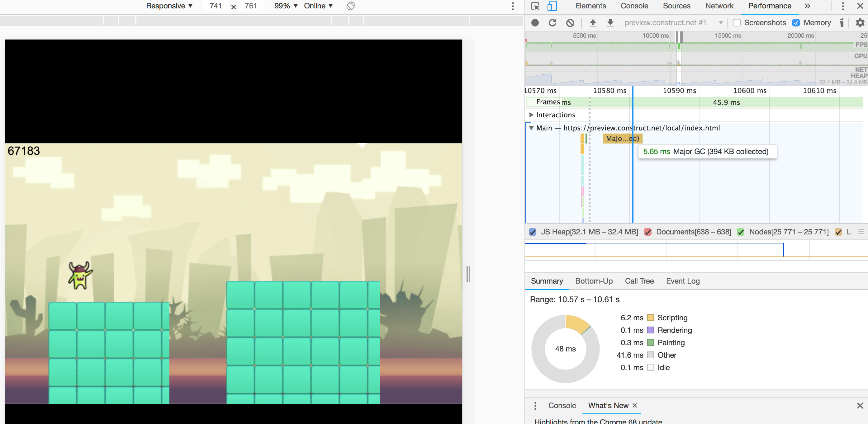Viewport: 868px width, 424px height.
Task: Edit the viewport height field 761
Action: point(251,6)
